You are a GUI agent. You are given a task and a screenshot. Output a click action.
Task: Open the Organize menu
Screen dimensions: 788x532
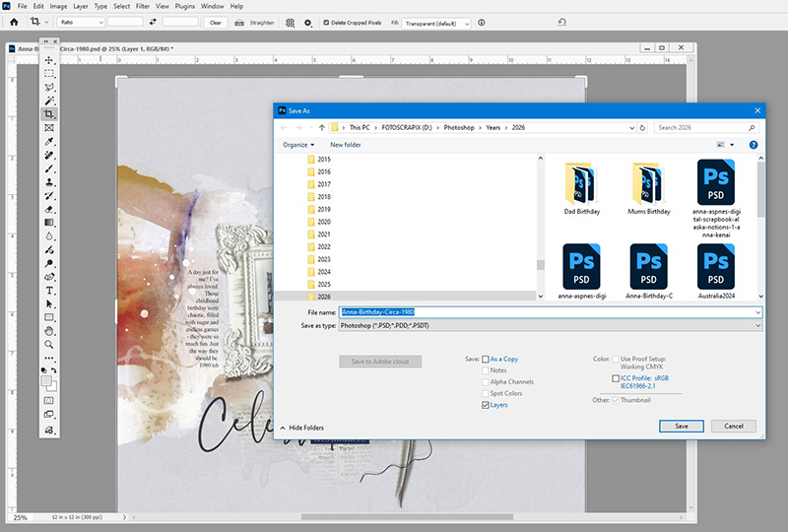coord(298,145)
